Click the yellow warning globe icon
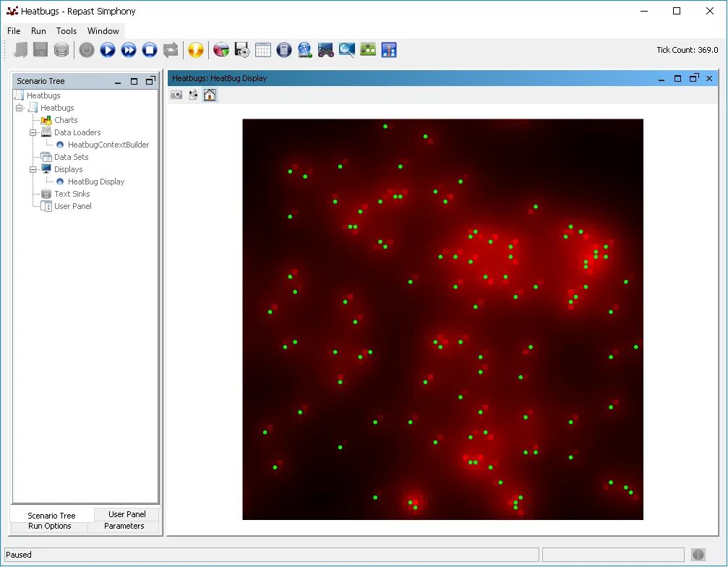 click(x=196, y=50)
